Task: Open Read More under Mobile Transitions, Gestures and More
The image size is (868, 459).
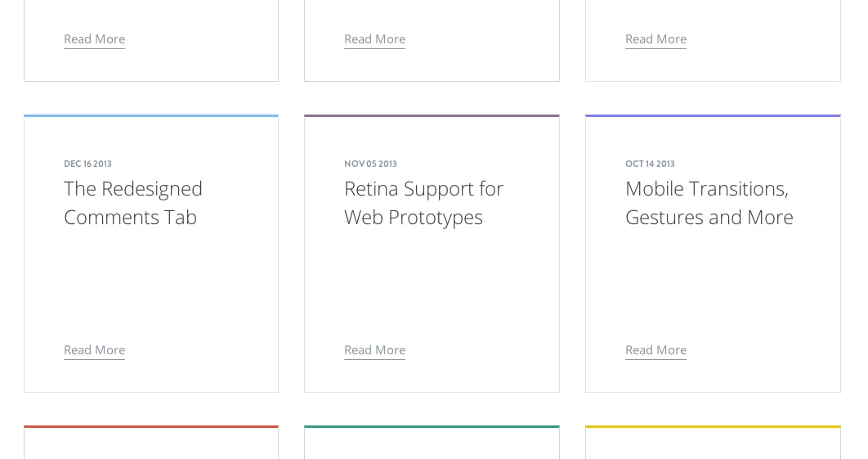Action: point(655,350)
